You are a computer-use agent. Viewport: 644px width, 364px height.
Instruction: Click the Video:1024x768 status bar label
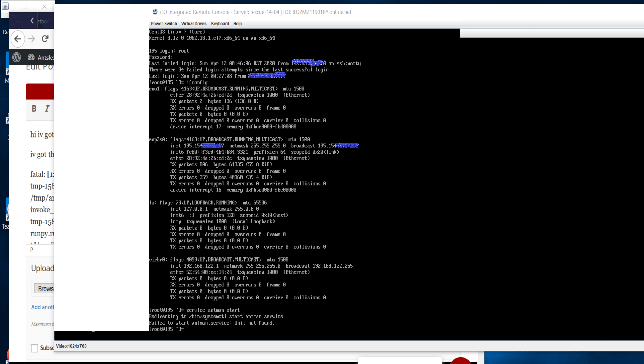click(71, 346)
